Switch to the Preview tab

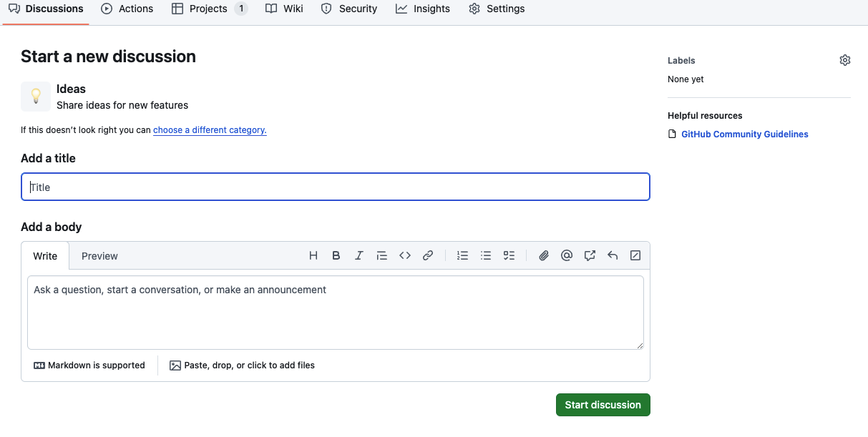(x=99, y=255)
